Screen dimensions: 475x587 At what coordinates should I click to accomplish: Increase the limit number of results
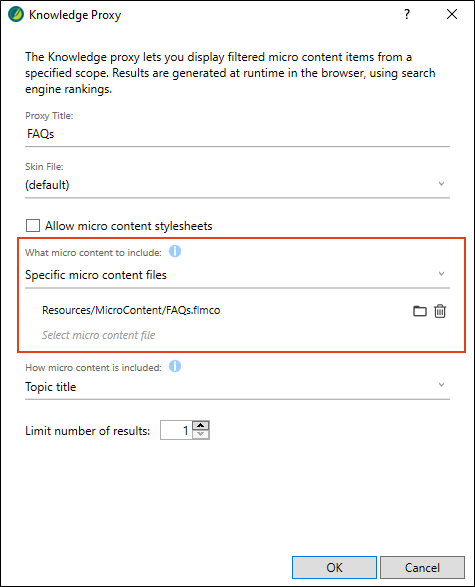pos(201,425)
